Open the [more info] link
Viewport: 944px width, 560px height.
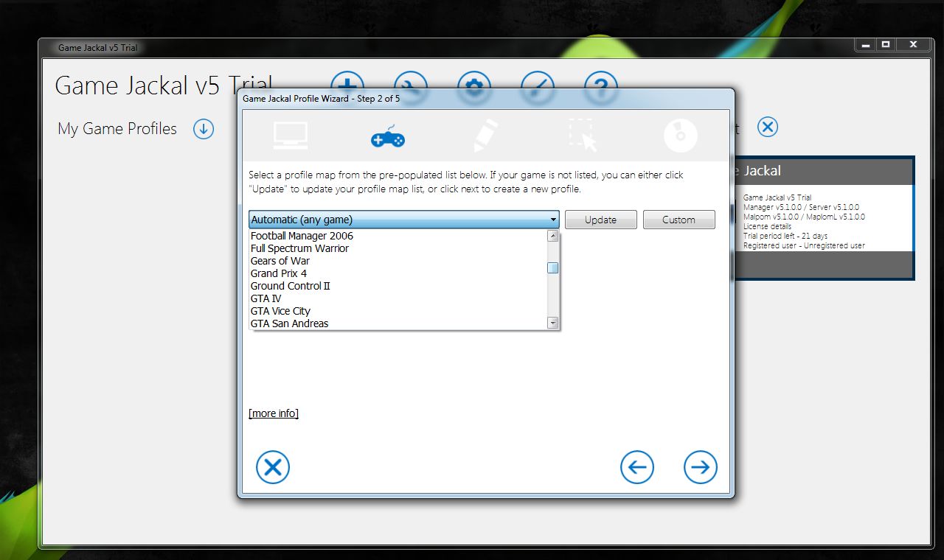tap(274, 413)
